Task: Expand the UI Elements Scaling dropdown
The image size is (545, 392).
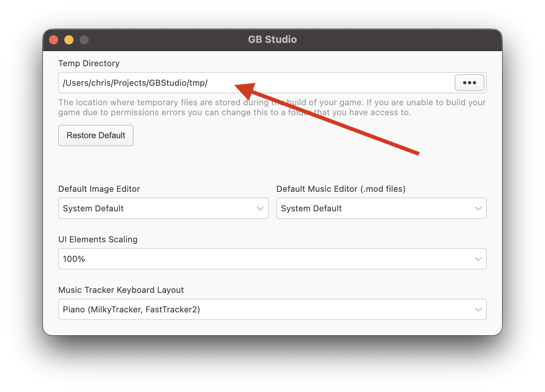Action: click(272, 259)
